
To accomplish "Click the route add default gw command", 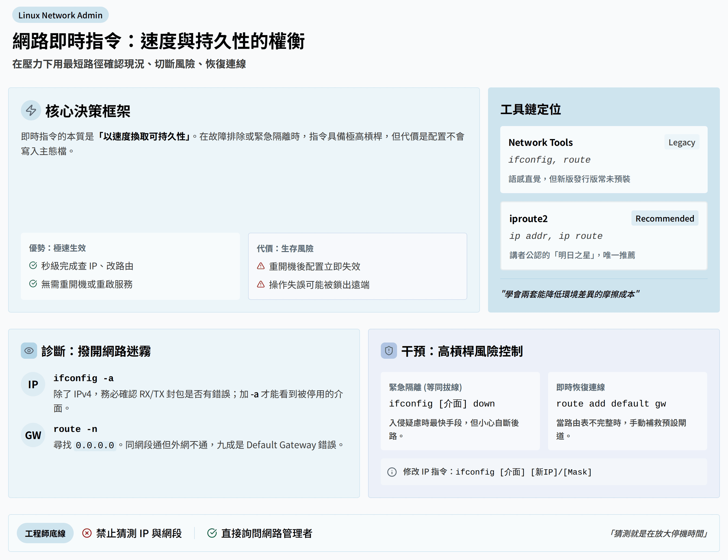I will point(611,404).
